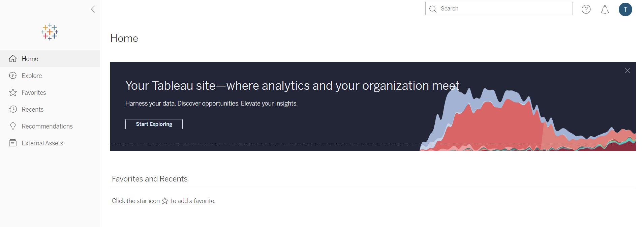Click the magnifying glass search icon
Image resolution: width=644 pixels, height=227 pixels.
point(433,9)
